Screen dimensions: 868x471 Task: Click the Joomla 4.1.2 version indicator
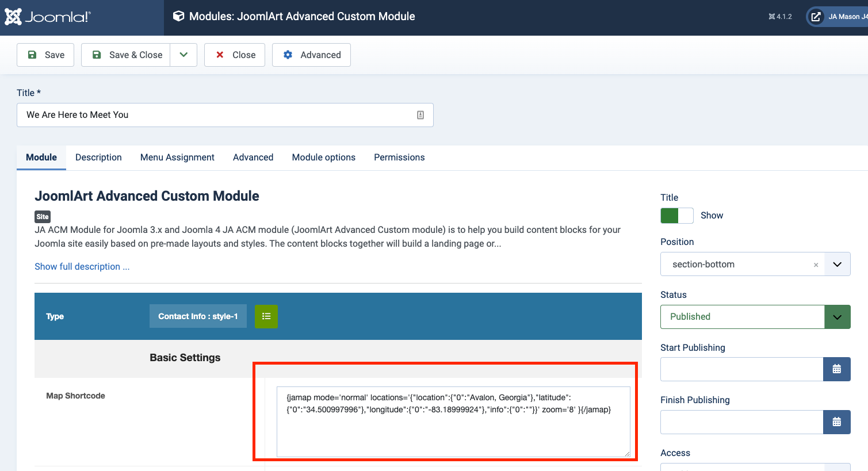(x=780, y=17)
